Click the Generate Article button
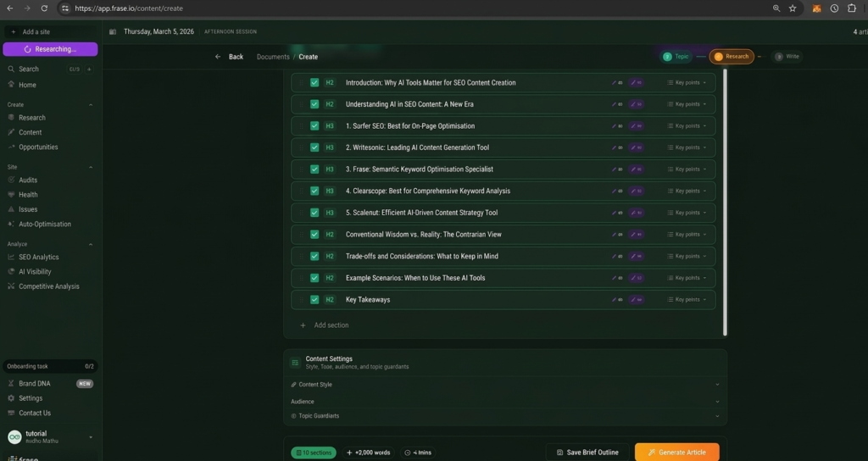 676,453
